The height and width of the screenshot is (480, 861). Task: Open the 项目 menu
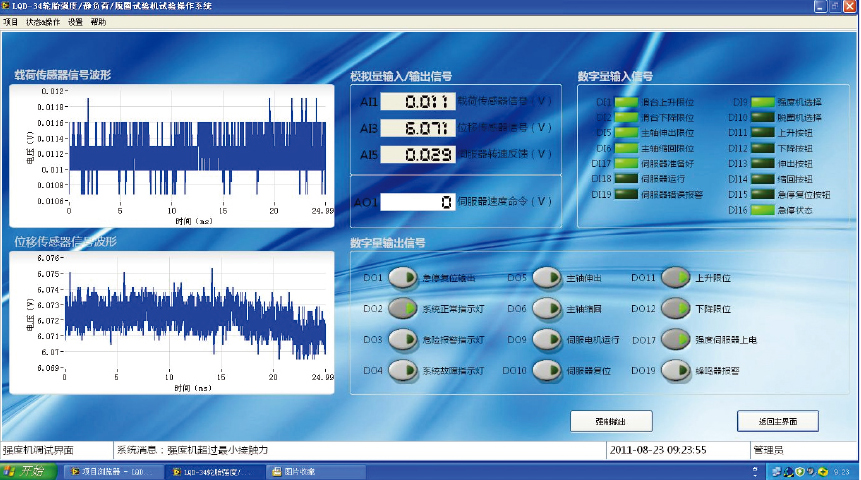(11, 21)
